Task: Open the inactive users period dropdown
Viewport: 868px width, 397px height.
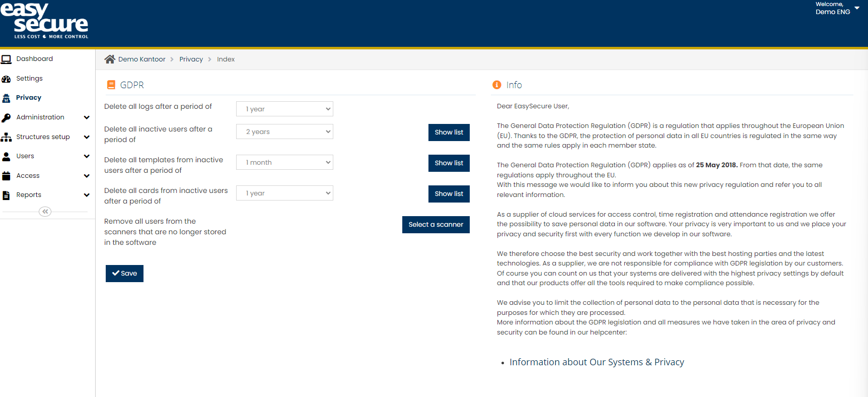Action: [284, 131]
